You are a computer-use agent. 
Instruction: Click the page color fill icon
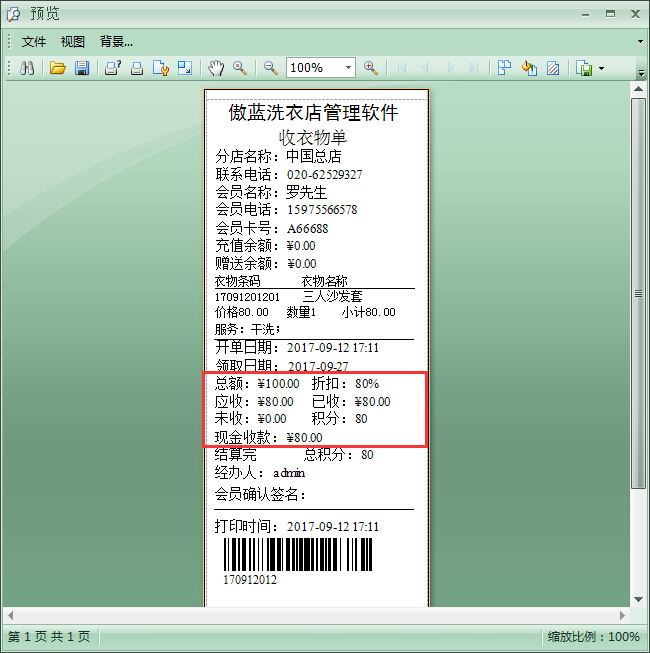point(529,68)
